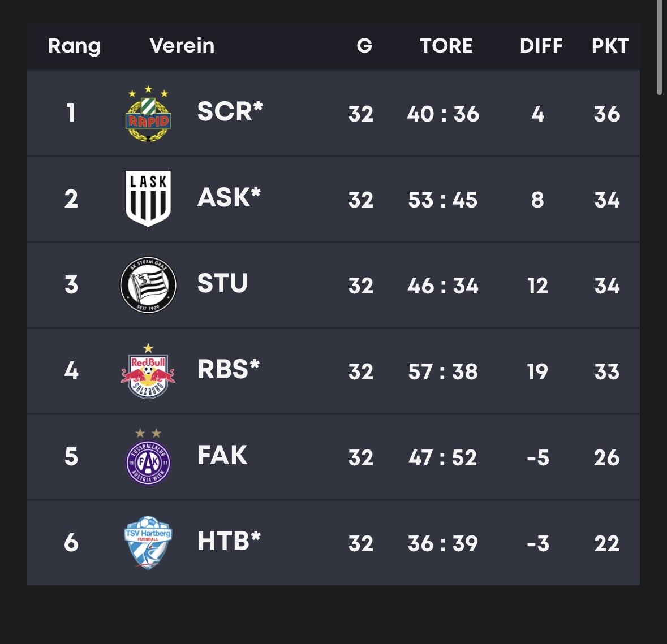667x644 pixels.
Task: Tap the Austria Wien crest
Action: (x=148, y=457)
